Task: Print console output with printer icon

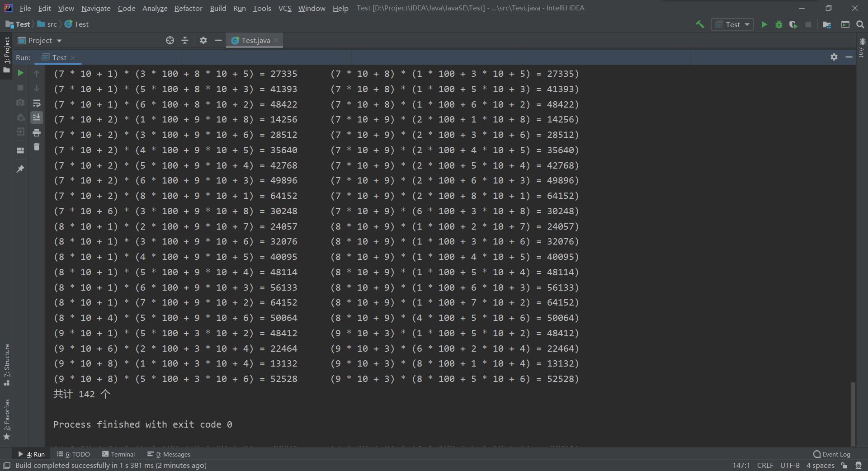Action: pyautogui.click(x=37, y=132)
